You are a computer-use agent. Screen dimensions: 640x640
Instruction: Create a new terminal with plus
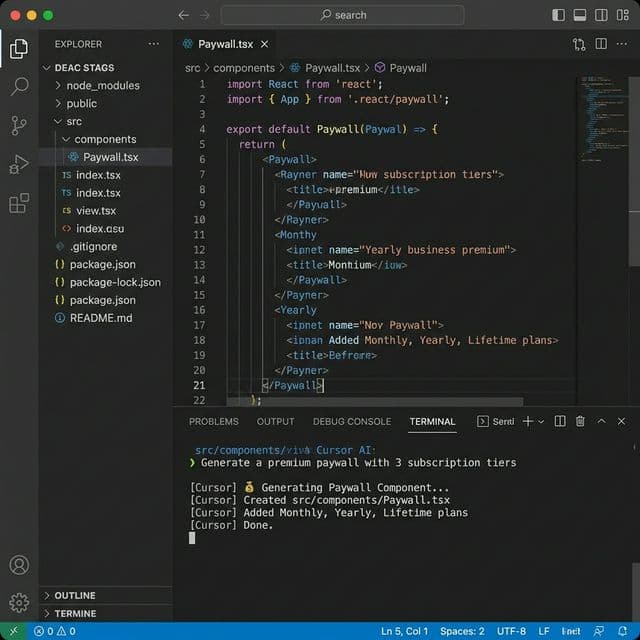point(528,421)
